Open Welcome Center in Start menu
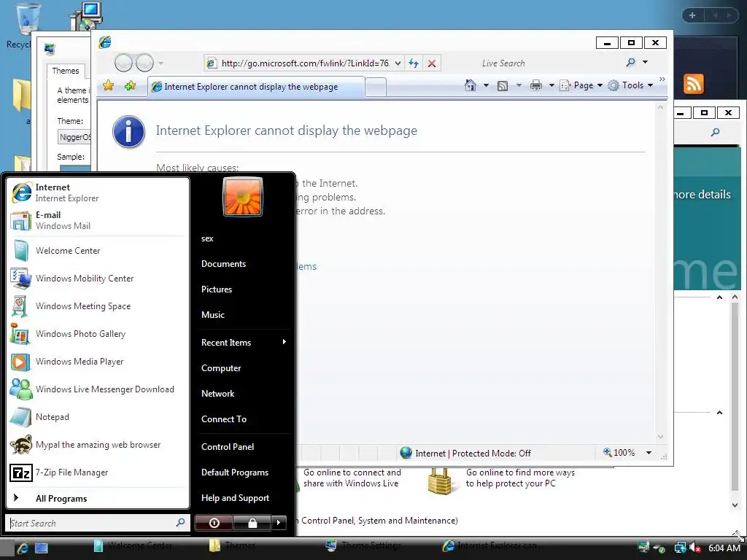This screenshot has height=560, width=747. 98,251
